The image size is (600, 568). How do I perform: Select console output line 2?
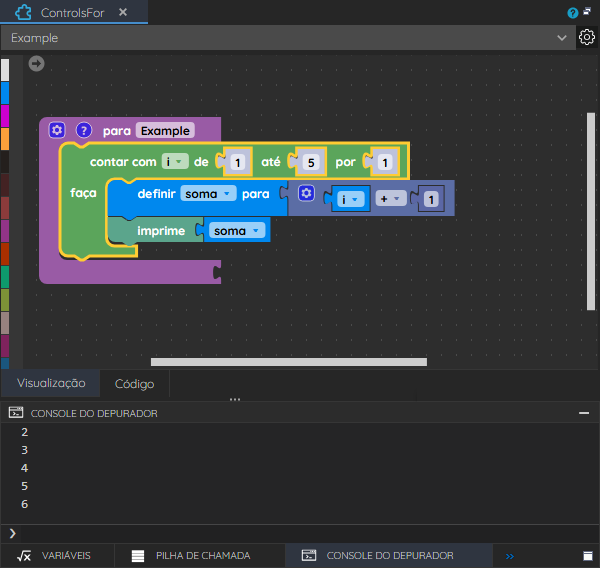pyautogui.click(x=24, y=432)
